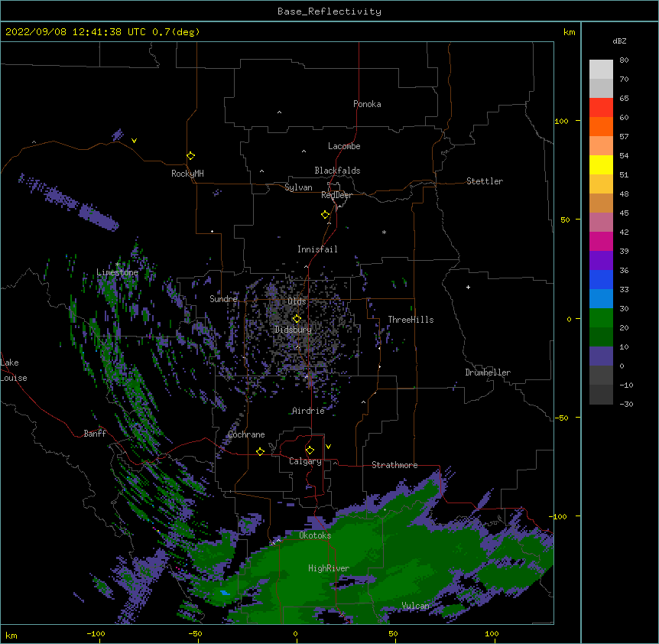Click the Stettler city label
The height and width of the screenshot is (644, 659).
tap(485, 181)
